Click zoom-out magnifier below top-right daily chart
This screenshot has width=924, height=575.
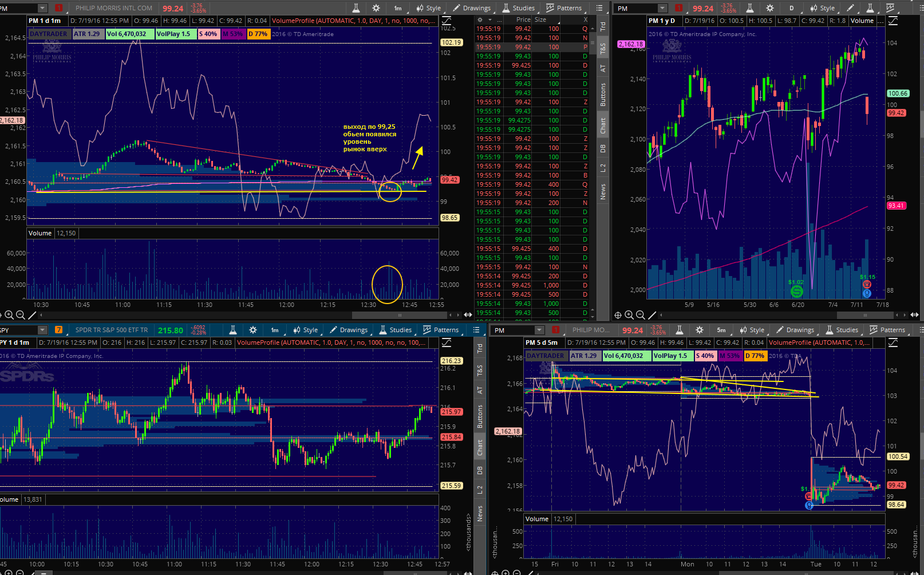[x=641, y=315]
